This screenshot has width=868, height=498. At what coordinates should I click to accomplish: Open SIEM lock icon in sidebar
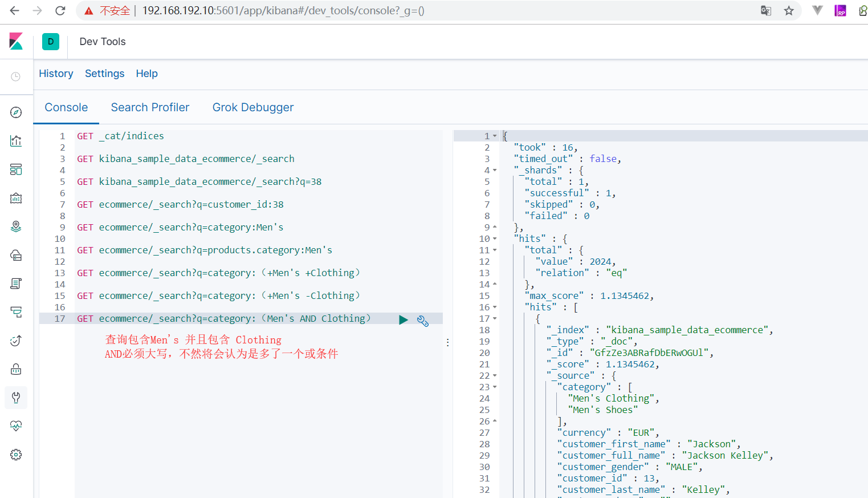click(16, 369)
